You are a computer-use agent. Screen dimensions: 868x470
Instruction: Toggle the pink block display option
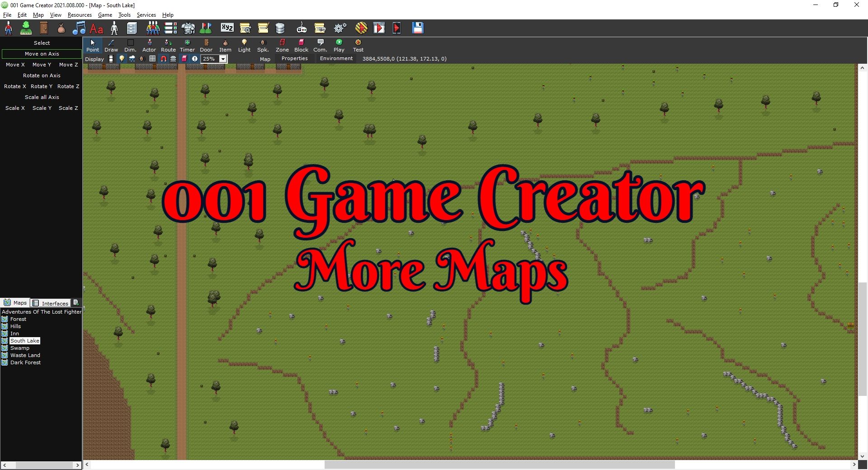[x=184, y=59]
